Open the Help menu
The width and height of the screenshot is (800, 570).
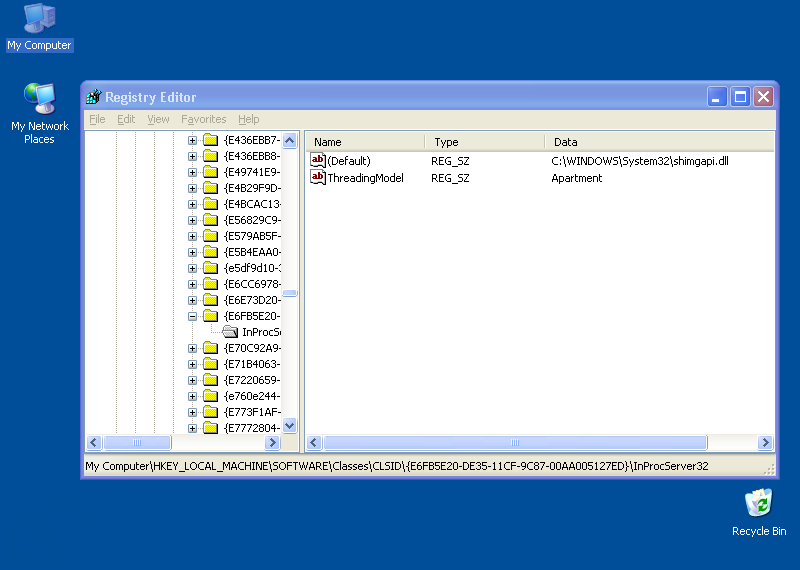(248, 119)
